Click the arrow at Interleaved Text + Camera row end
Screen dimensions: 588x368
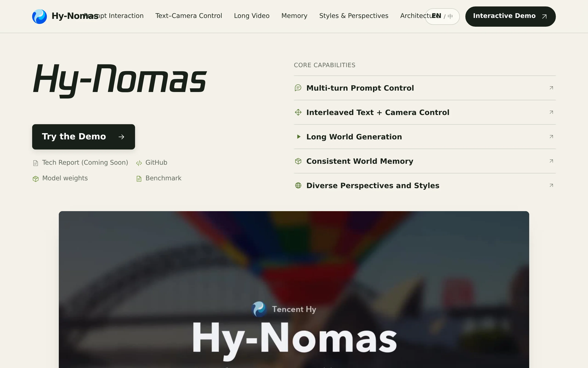551,112
